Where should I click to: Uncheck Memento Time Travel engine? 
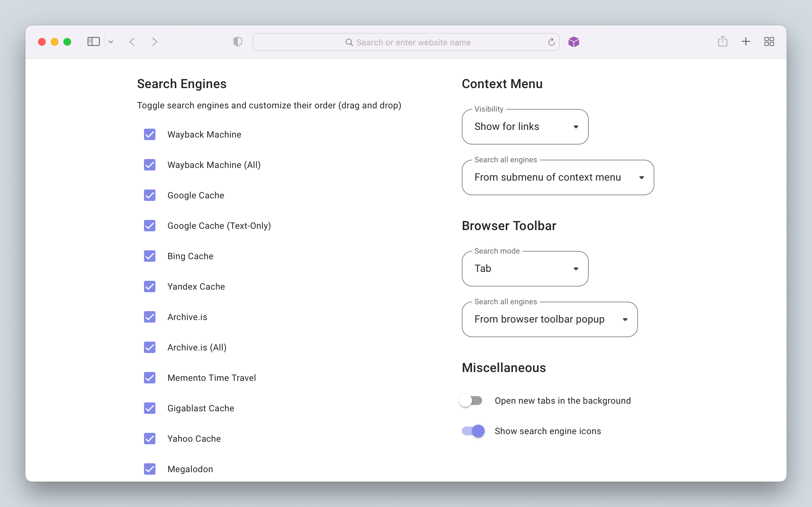click(150, 378)
